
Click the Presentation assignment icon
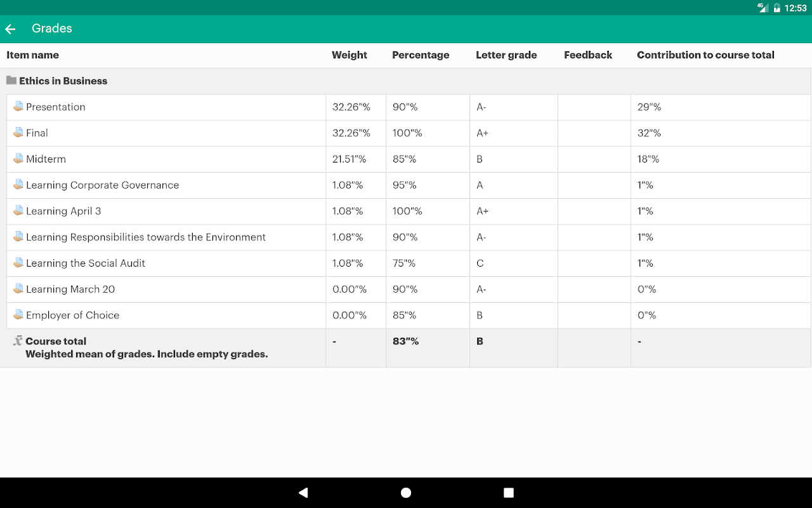[x=18, y=107]
